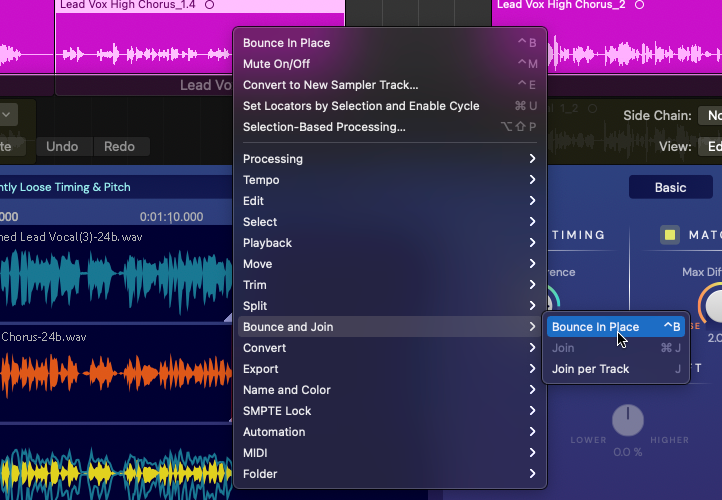The width and height of the screenshot is (722, 500).
Task: Click Bounce In Place in the submenu
Action: (x=596, y=327)
